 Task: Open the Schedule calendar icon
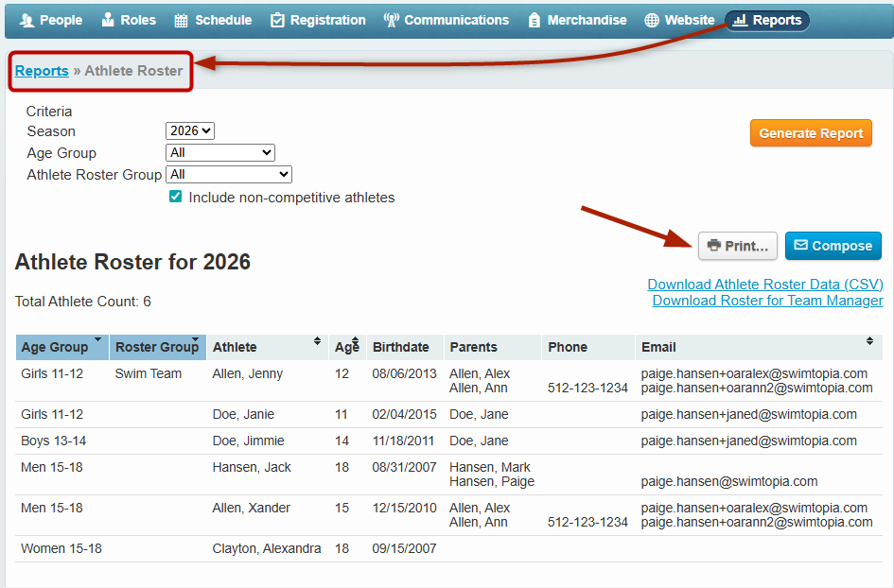tap(182, 20)
